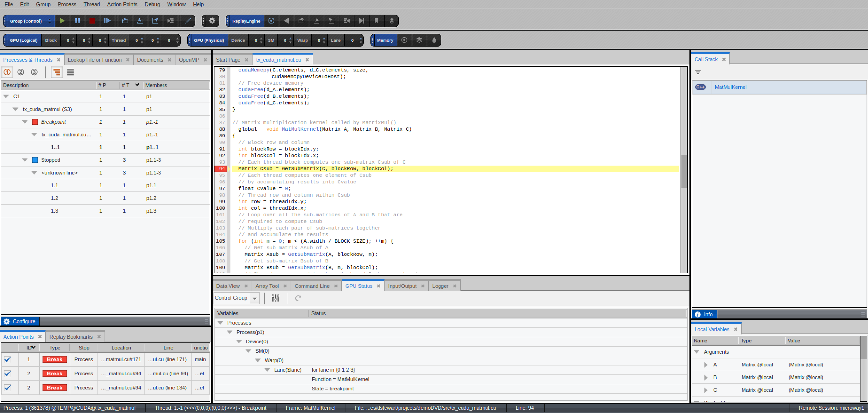Screen dimensions: 868x413
Task: Click ReplayEngine save recording icon
Action: coord(392,21)
